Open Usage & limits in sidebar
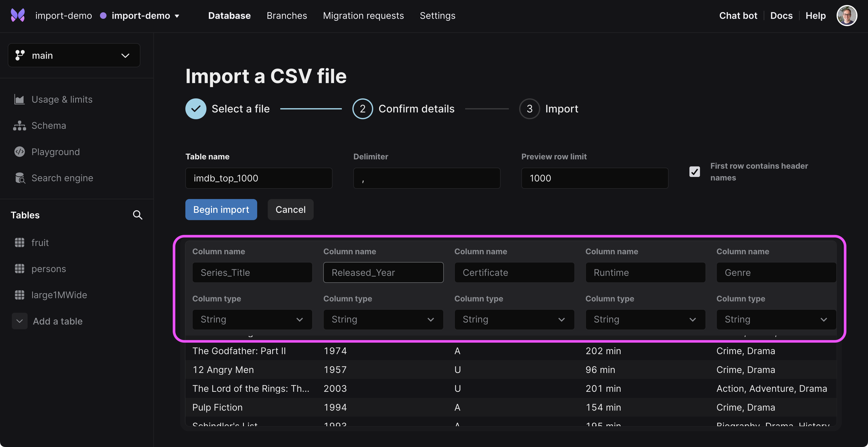 [62, 99]
